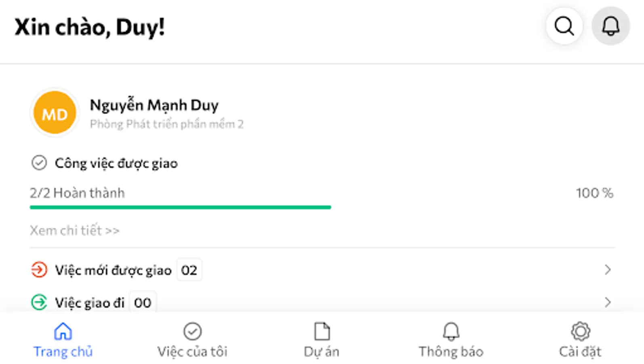Viewport: 644px width, 364px height.
Task: Open the Dự án tab
Action: pos(322,341)
